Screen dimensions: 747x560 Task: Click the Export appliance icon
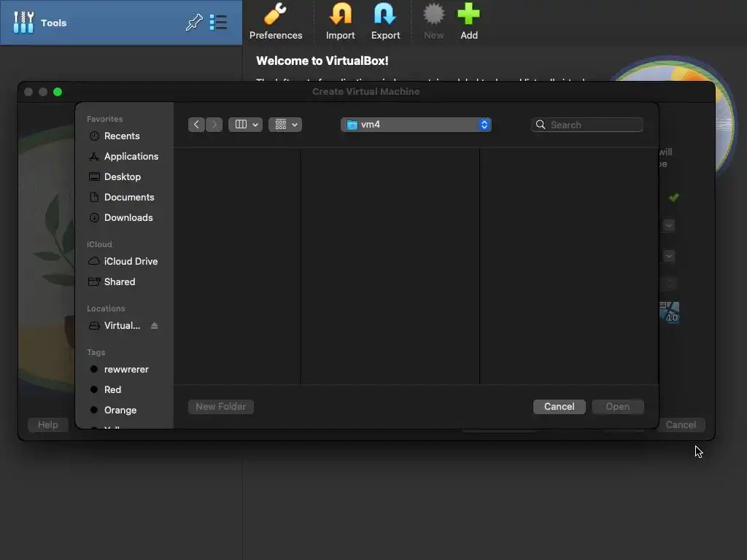point(385,15)
